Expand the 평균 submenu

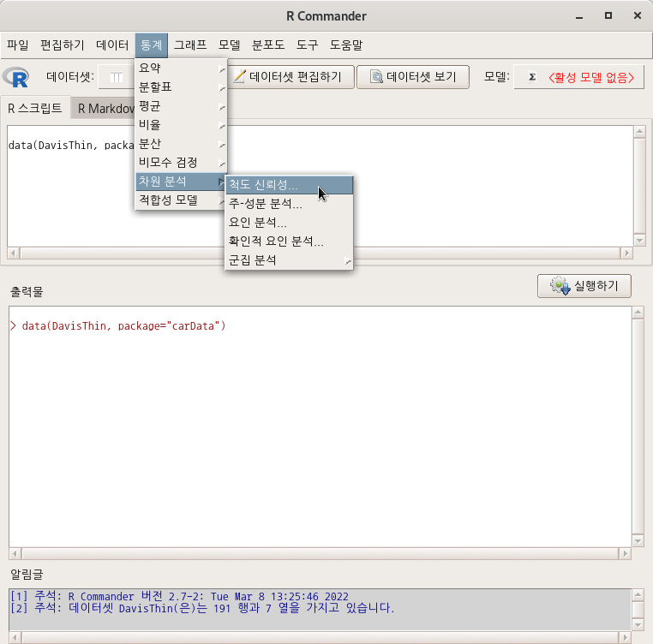click(x=181, y=105)
